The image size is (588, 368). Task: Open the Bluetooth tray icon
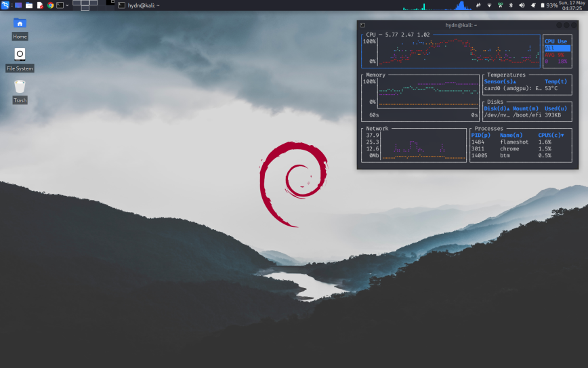[x=511, y=5]
